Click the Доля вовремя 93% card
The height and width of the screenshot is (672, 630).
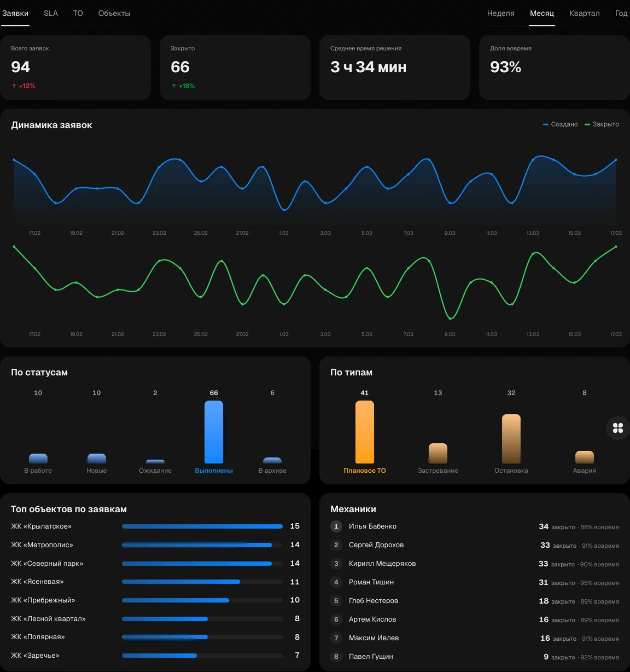pyautogui.click(x=555, y=67)
